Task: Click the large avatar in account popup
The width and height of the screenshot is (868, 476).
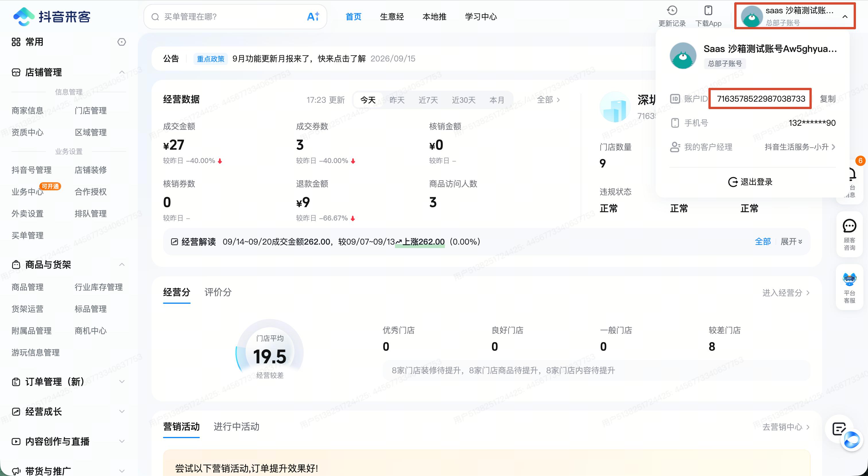Action: point(683,56)
